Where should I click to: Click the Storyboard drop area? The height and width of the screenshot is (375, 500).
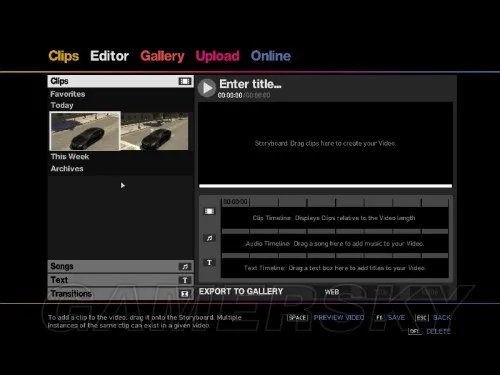coord(325,143)
